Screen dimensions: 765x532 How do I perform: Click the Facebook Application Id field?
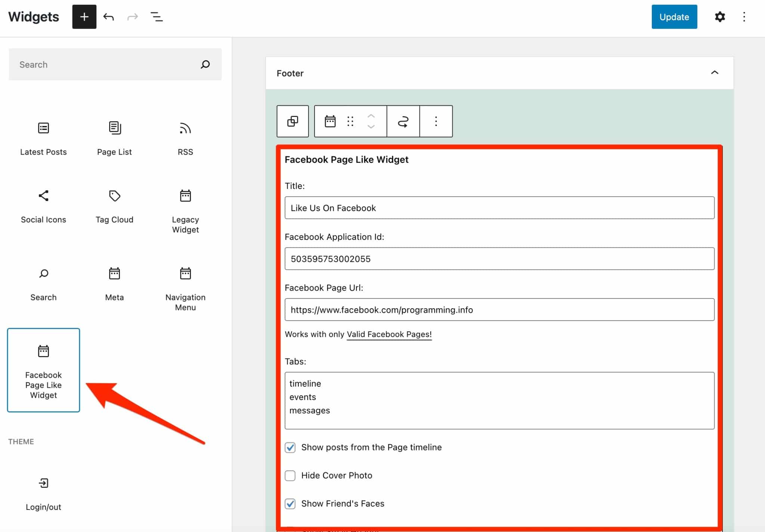pyautogui.click(x=499, y=259)
